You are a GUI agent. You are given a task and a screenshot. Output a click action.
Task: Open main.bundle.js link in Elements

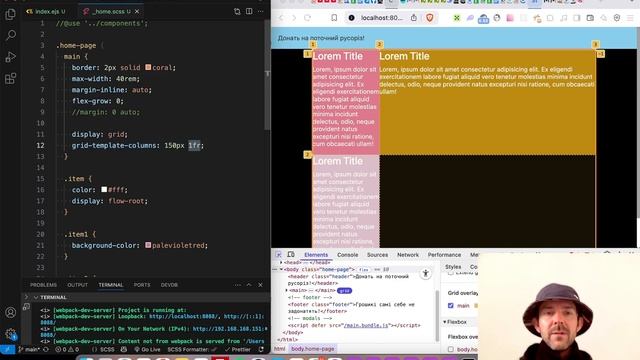(366, 325)
